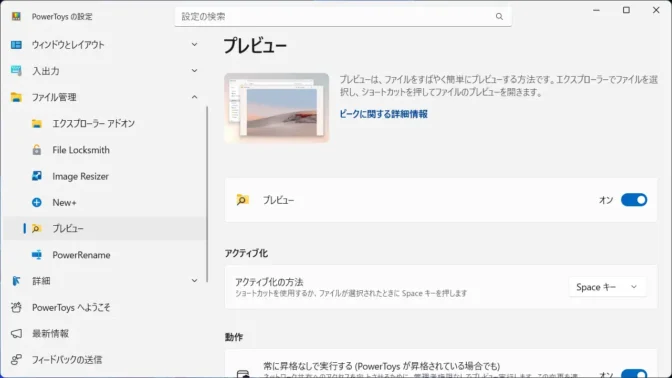This screenshot has height=378, width=672.
Task: Click the アクティブ化 section heading
Action: click(x=246, y=253)
